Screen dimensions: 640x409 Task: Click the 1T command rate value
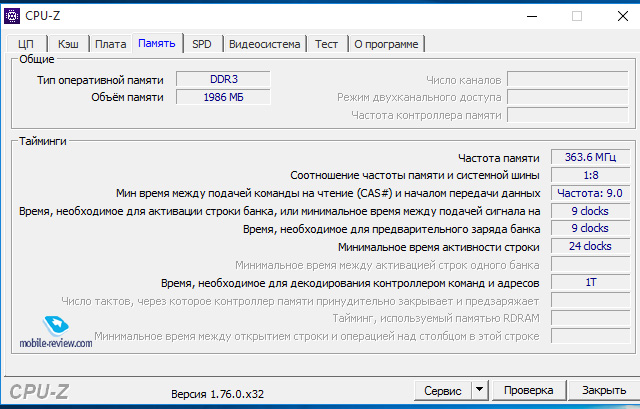pyautogui.click(x=590, y=282)
